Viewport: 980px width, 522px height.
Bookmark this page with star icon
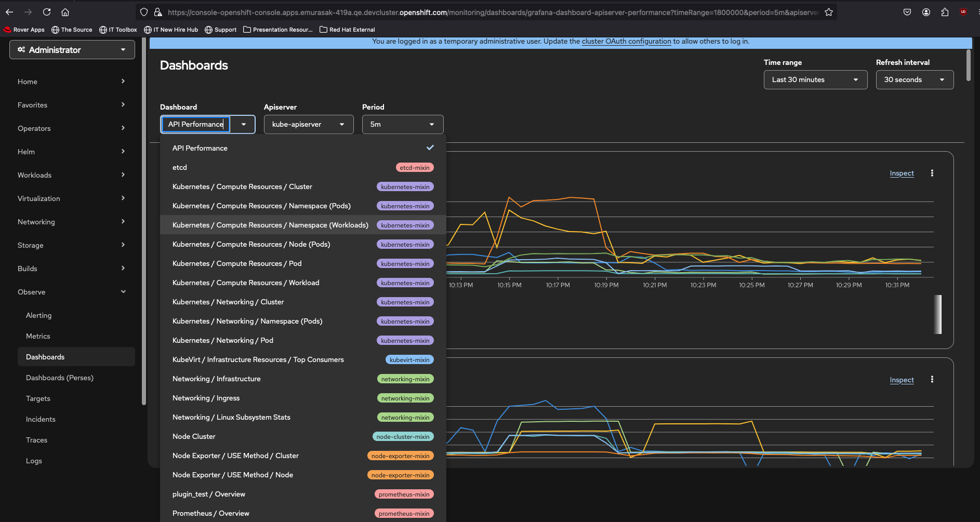[x=829, y=12]
